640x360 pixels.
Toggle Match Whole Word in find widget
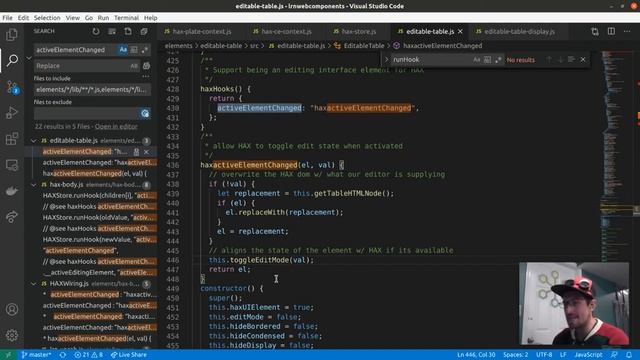tap(487, 60)
